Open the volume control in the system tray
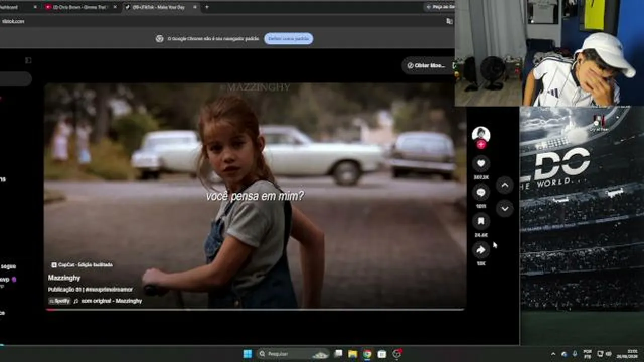The width and height of the screenshot is (644, 362). tap(609, 354)
